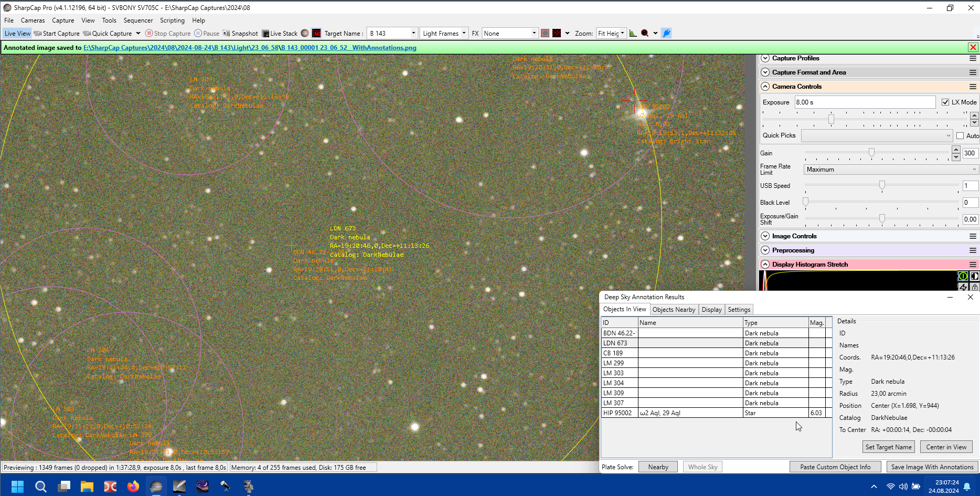Expand the Capture Profiles panel

(x=765, y=58)
